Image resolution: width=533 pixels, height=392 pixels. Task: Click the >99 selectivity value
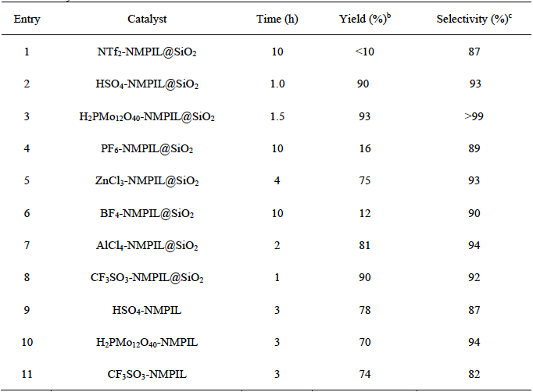coord(474,116)
